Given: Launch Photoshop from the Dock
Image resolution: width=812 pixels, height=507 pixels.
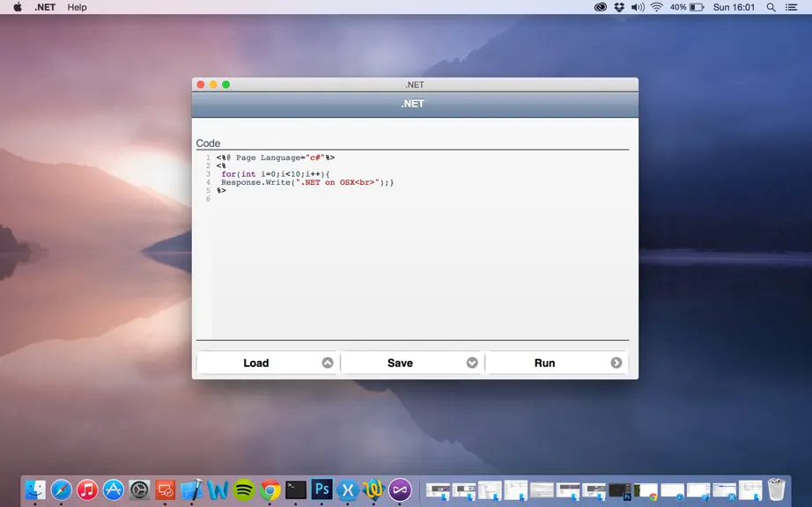Looking at the screenshot, I should coord(321,489).
